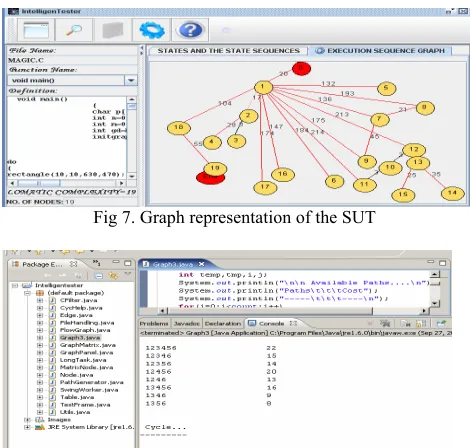Select Utils.java in Package Explorer
Screen dimensions: 470x448
pos(75,412)
